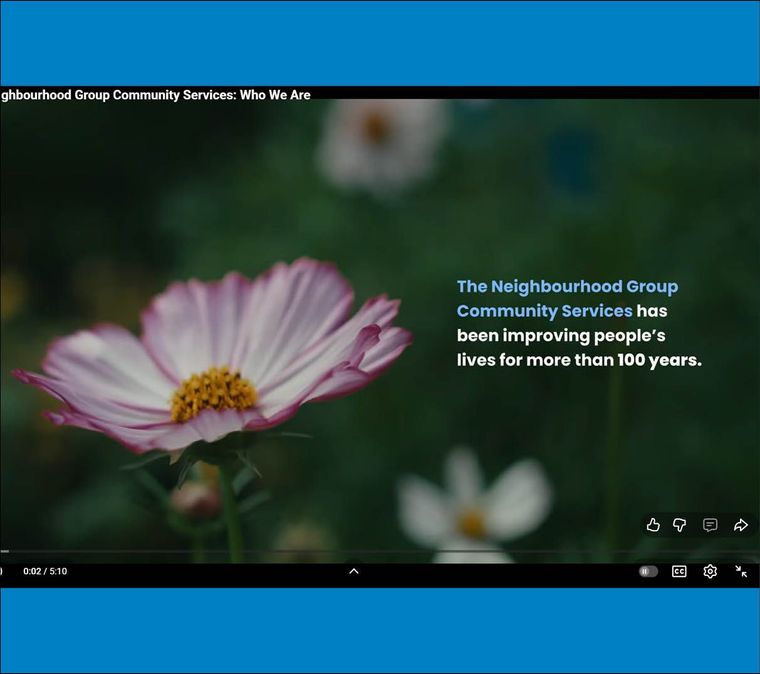
Task: Seek along the video progress bar
Action: coord(380,551)
